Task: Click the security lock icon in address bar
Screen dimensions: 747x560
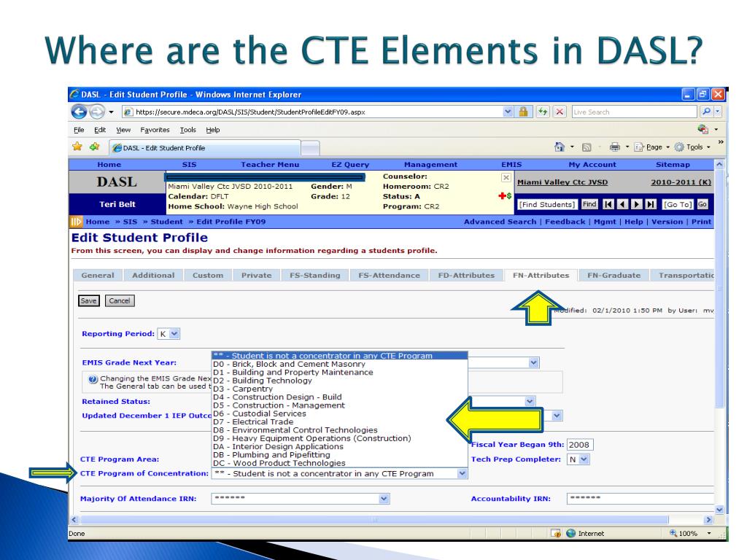Action: point(523,112)
